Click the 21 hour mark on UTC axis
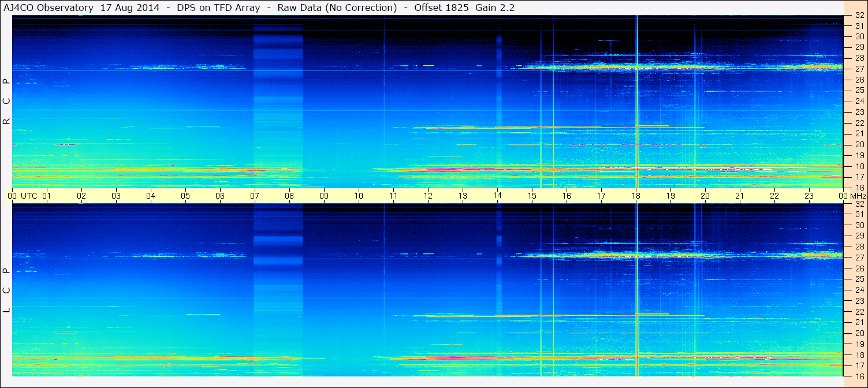 (x=740, y=196)
